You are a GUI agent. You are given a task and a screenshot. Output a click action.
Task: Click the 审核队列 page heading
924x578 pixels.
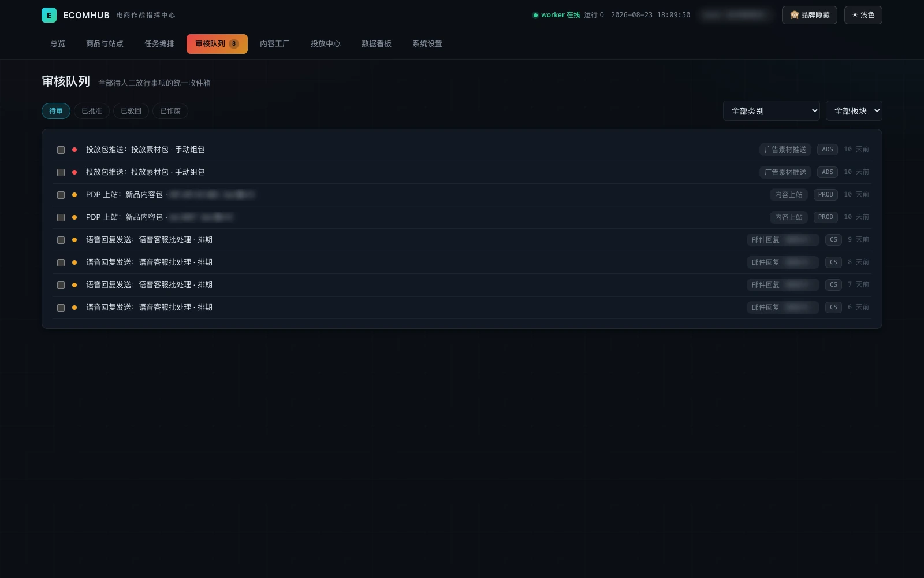66,81
